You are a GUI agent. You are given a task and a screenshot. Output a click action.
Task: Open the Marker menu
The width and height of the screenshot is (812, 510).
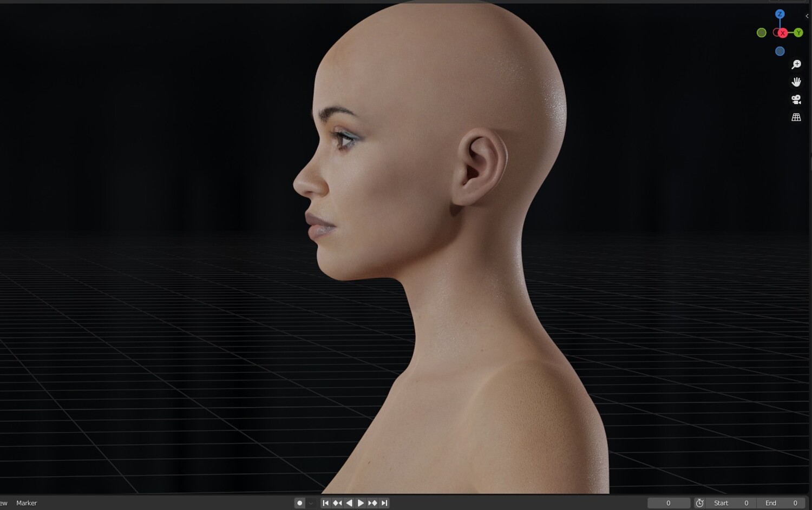pyautogui.click(x=27, y=503)
